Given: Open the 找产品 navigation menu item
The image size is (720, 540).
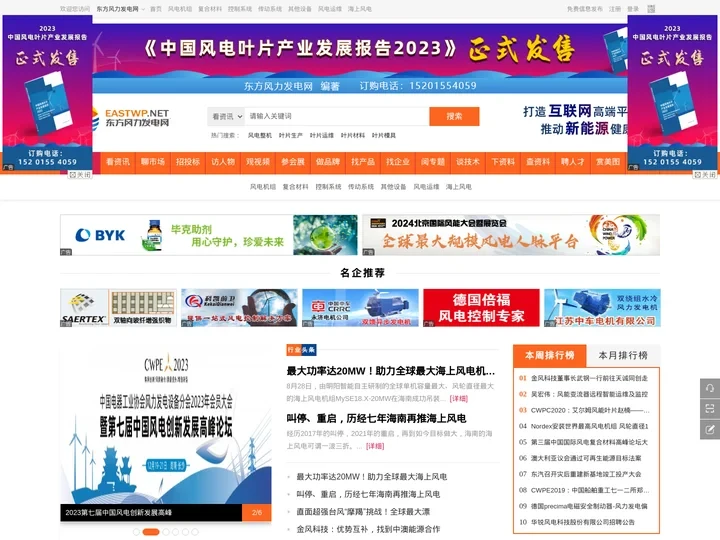Looking at the screenshot, I should coord(363,162).
